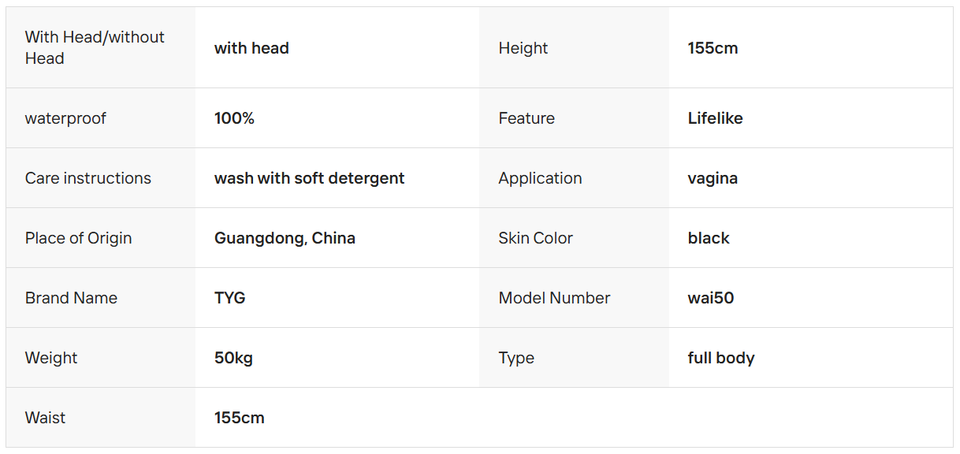Select the "full body" type value
The height and width of the screenshot is (454, 960).
(x=721, y=358)
